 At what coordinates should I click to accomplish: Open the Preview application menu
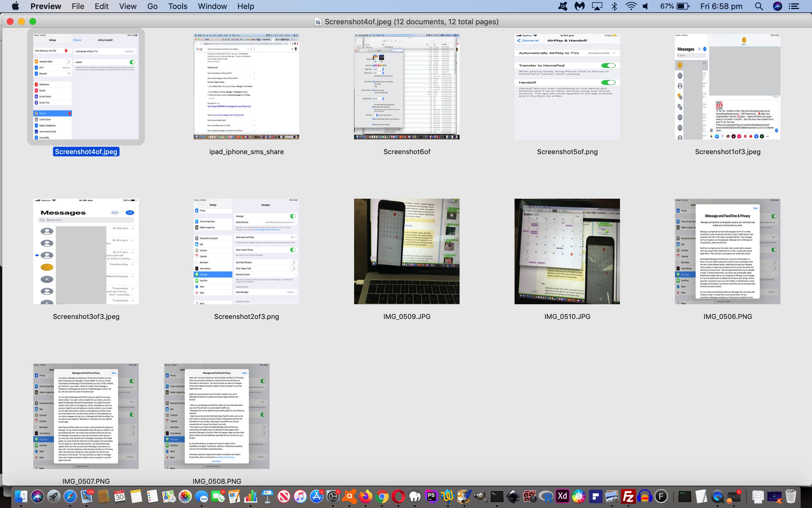pyautogui.click(x=46, y=6)
